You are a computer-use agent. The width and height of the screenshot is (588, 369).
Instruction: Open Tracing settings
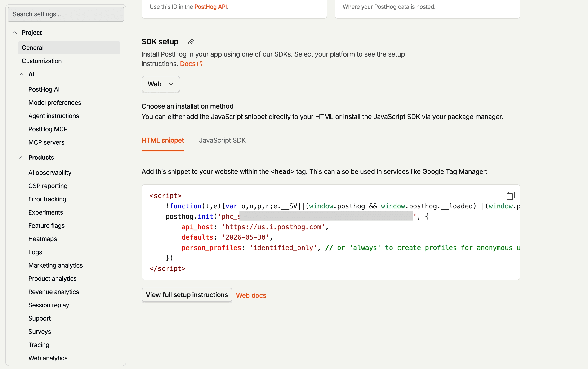[72, 345]
